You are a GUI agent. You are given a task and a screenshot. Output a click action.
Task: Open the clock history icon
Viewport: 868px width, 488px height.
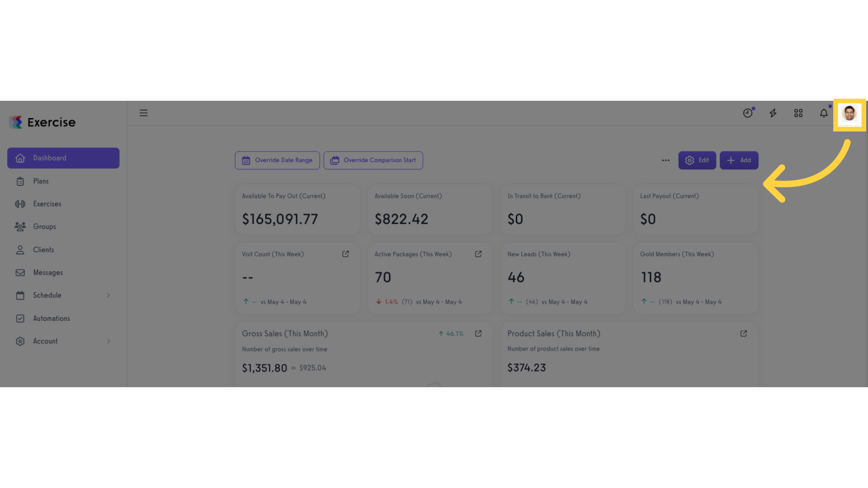click(748, 113)
